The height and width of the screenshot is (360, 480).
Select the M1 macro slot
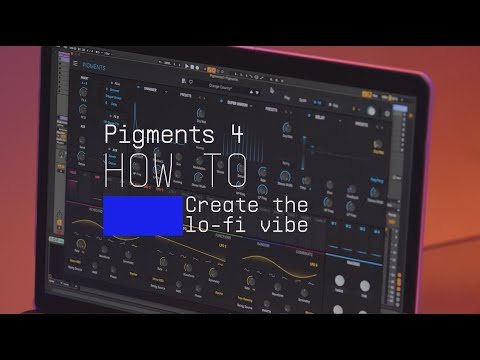pos(333,223)
